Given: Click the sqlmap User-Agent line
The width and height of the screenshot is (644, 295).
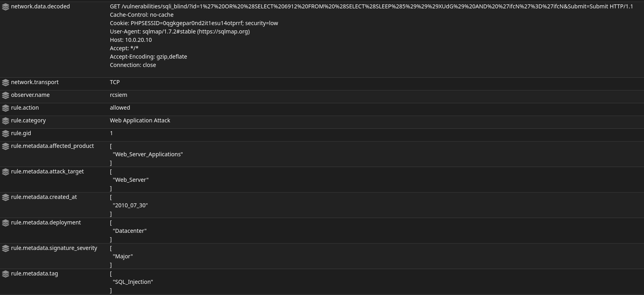Looking at the screenshot, I should 180,31.
